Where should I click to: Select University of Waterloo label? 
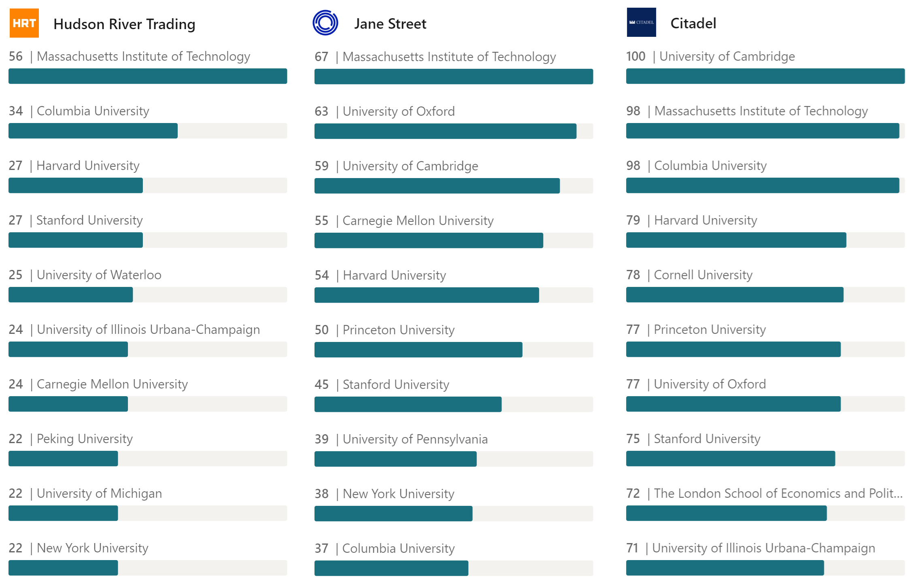[99, 275]
